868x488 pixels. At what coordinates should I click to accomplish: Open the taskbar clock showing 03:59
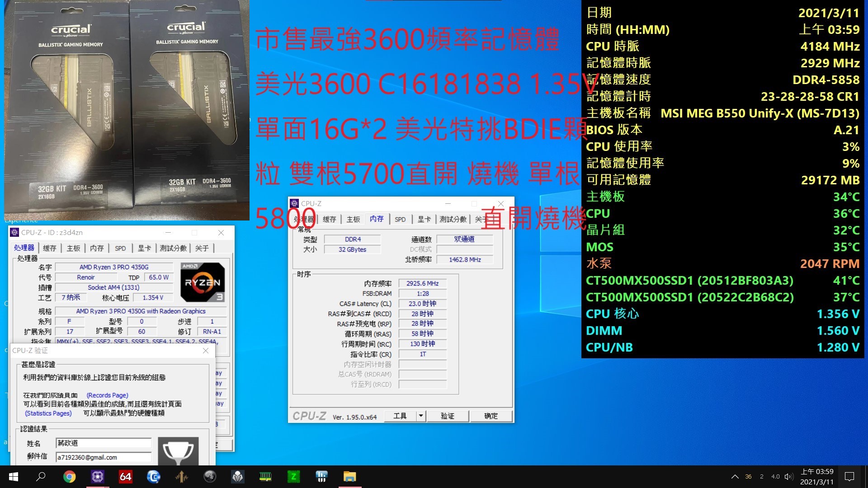pyautogui.click(x=816, y=477)
